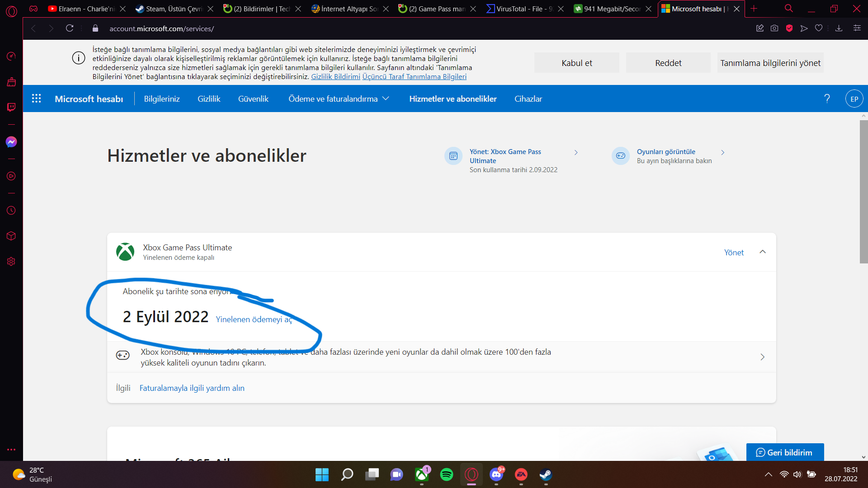Viewport: 868px width, 488px height.
Task: Open Twitch icon in Opera sidebar
Action: pos(11,107)
